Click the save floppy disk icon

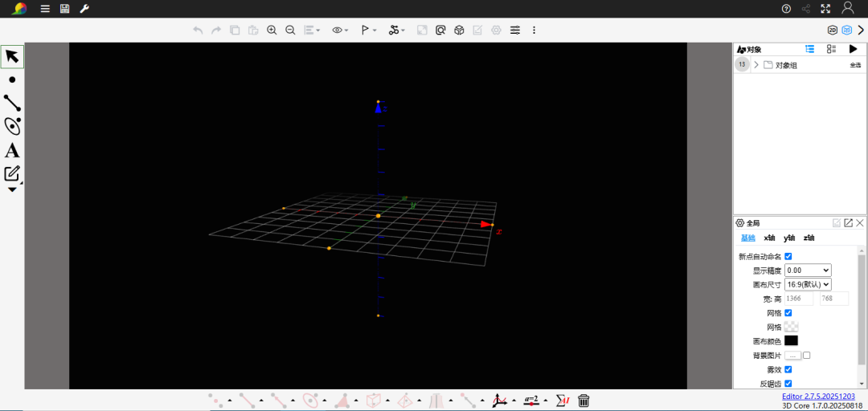pos(65,9)
